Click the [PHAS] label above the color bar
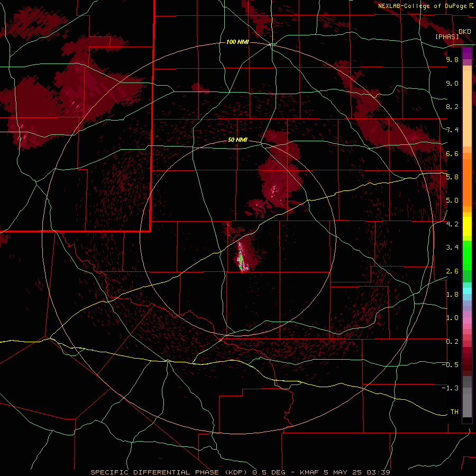Screen dimensions: 476x476 pos(447,36)
